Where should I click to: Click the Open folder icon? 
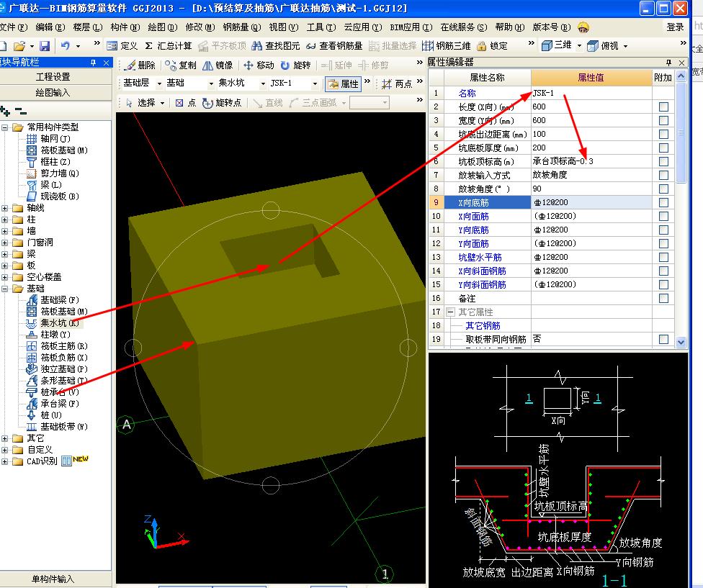[x=19, y=45]
